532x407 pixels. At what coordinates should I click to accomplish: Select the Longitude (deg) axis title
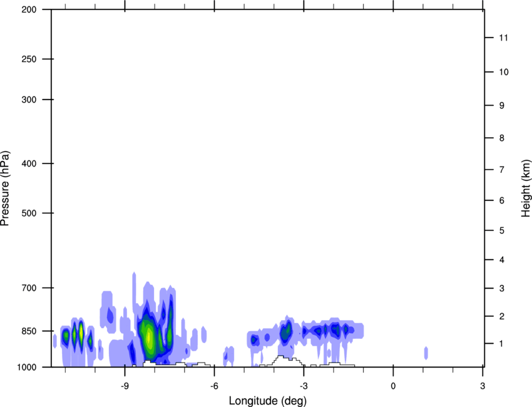click(x=268, y=401)
